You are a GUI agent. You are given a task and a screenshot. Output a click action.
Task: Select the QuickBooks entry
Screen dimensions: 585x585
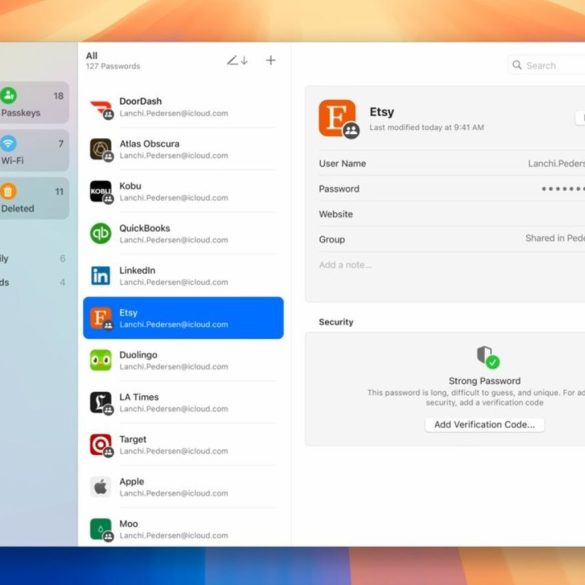(183, 234)
